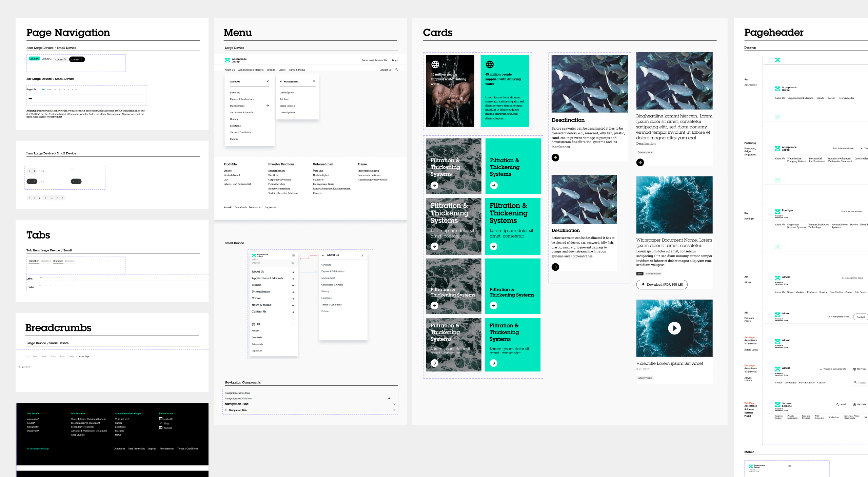Click Data Protection link in footer
This screenshot has width=868, height=477.
[x=136, y=449]
